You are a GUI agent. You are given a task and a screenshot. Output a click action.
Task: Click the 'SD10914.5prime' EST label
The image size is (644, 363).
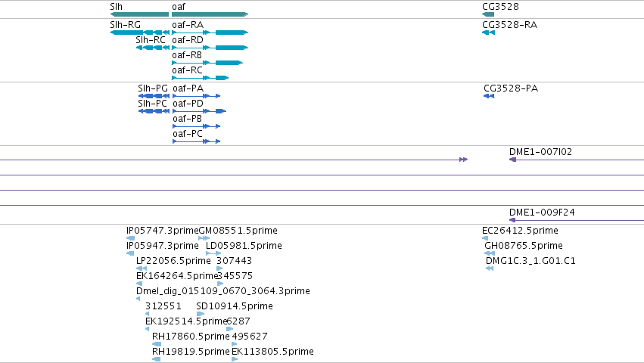point(235,306)
